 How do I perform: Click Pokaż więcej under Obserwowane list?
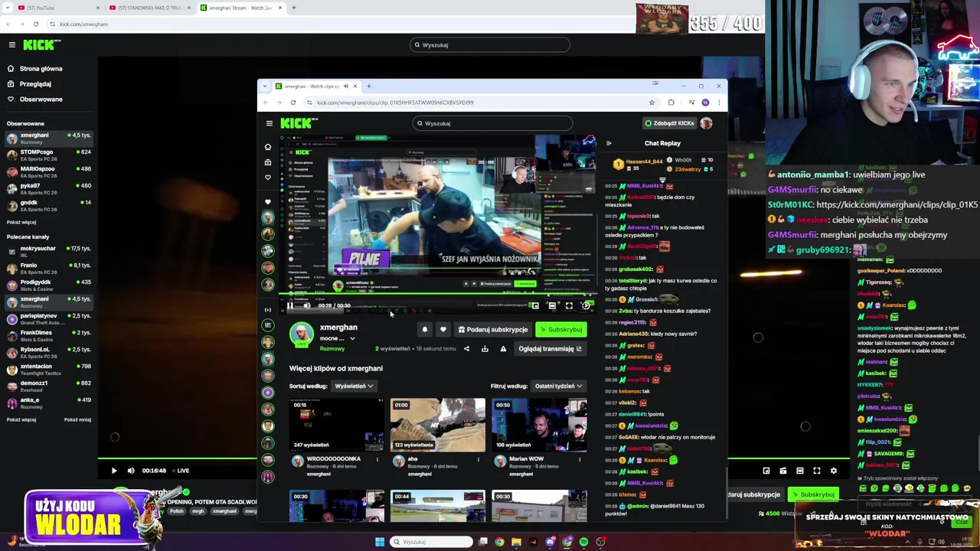(21, 223)
